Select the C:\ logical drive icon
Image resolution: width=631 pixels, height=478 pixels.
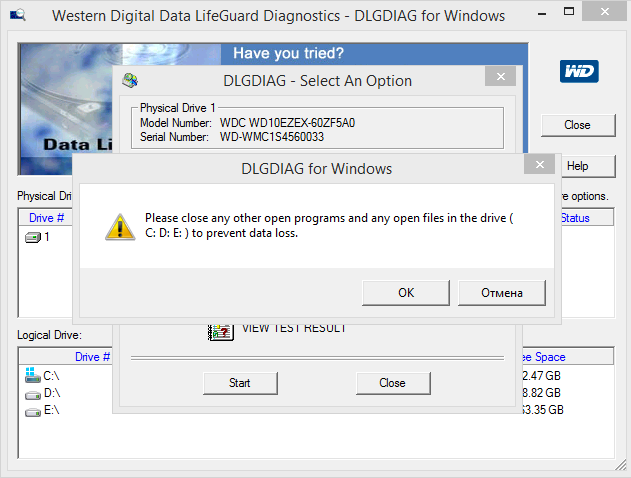(32, 375)
